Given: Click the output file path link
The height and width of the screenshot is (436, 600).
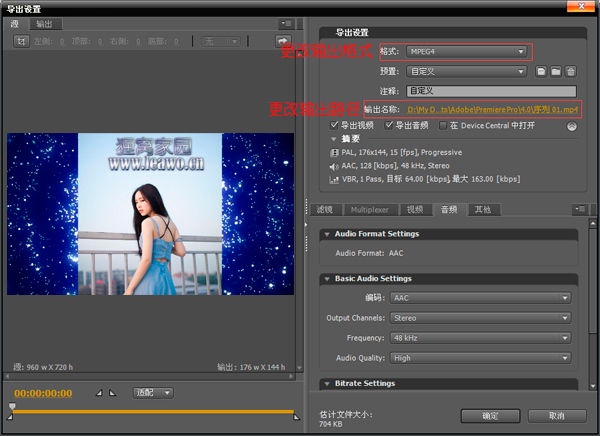Looking at the screenshot, I should [492, 110].
